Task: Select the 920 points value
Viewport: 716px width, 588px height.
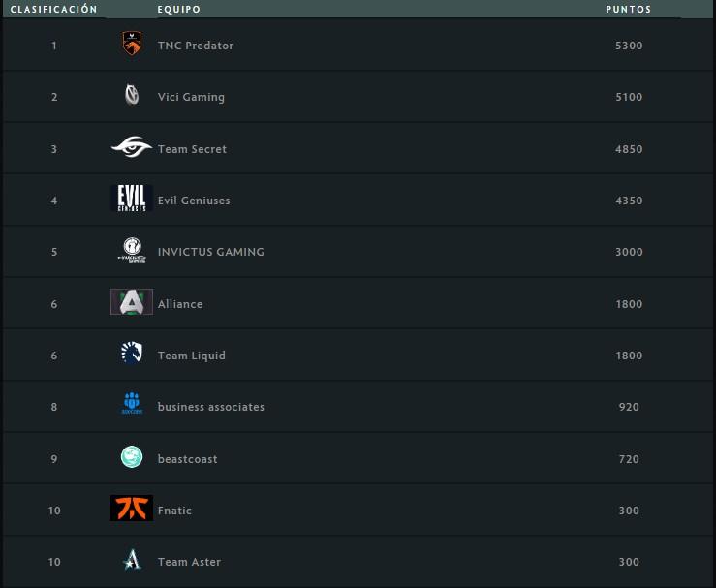Action: 629,407
